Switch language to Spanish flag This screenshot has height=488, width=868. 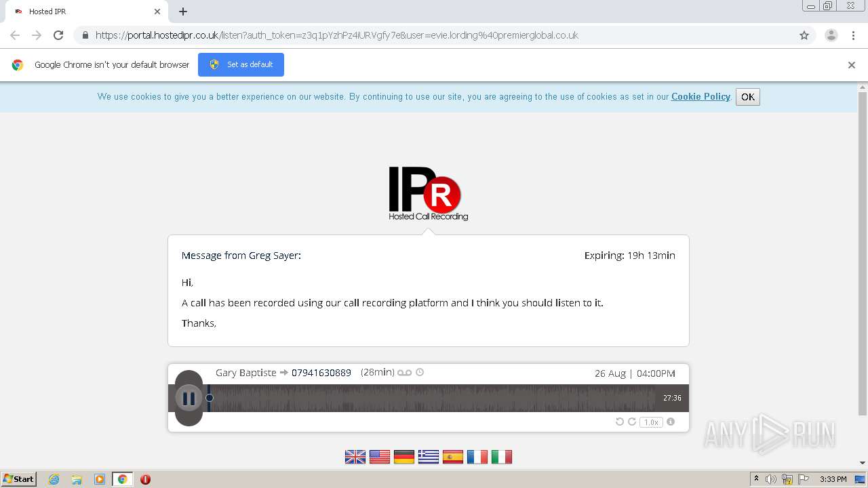[x=453, y=457]
